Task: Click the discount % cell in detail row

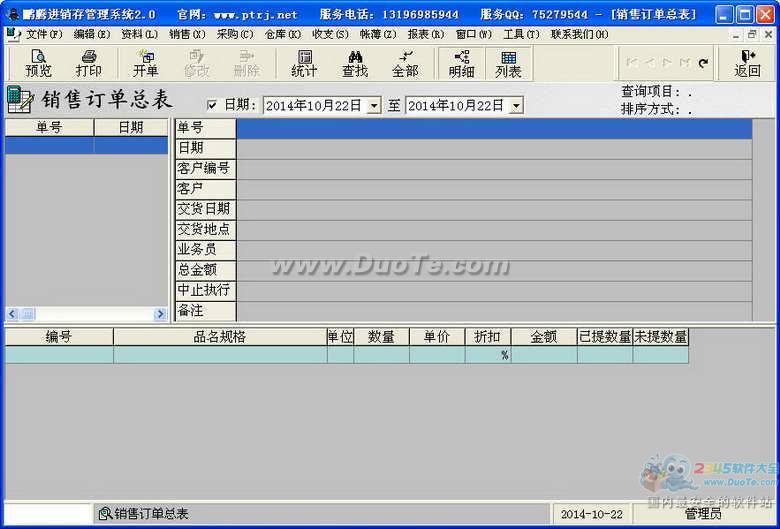Action: pos(488,355)
